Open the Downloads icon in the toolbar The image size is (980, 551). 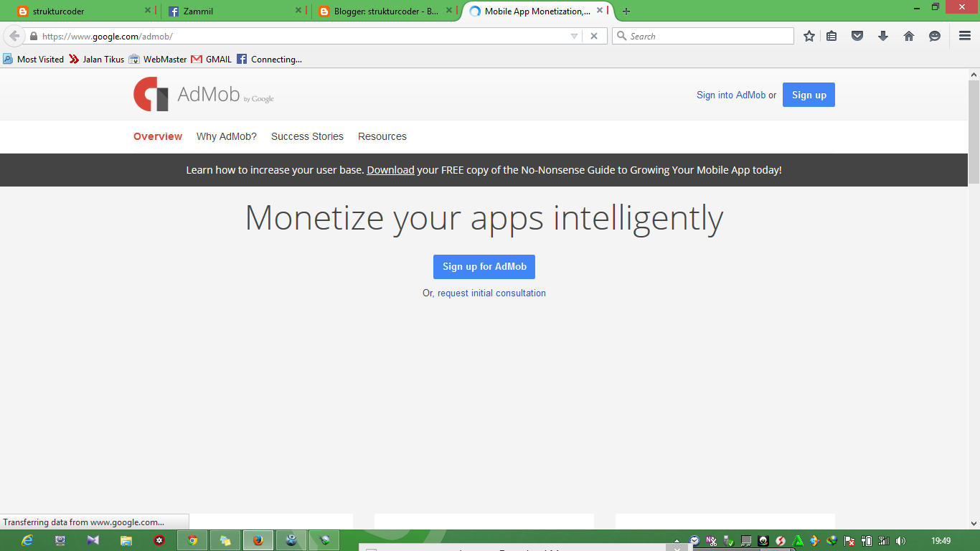tap(883, 35)
